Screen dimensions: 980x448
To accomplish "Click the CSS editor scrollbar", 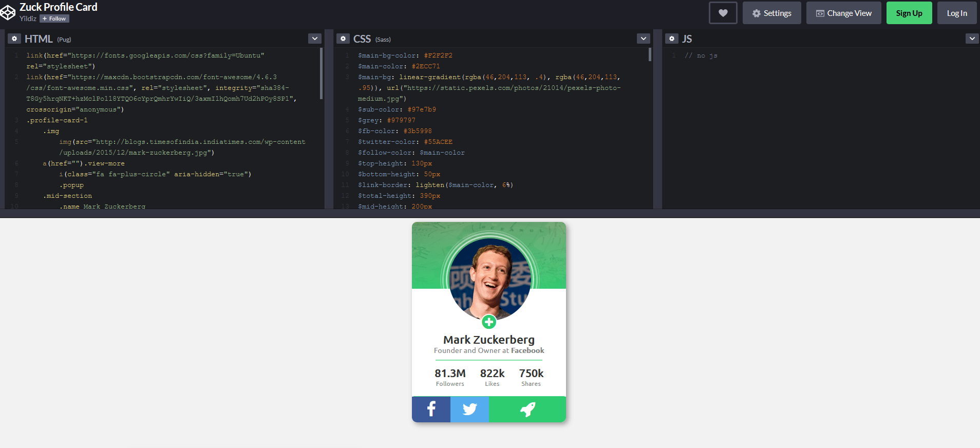I will click(x=650, y=54).
